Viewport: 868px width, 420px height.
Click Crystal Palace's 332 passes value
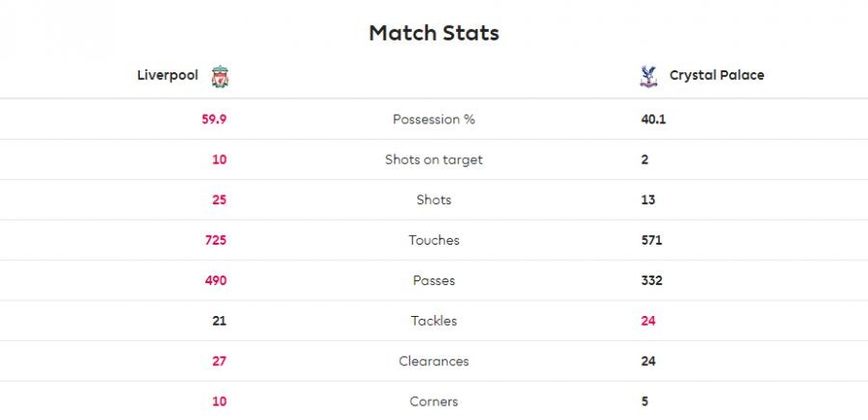(x=652, y=281)
